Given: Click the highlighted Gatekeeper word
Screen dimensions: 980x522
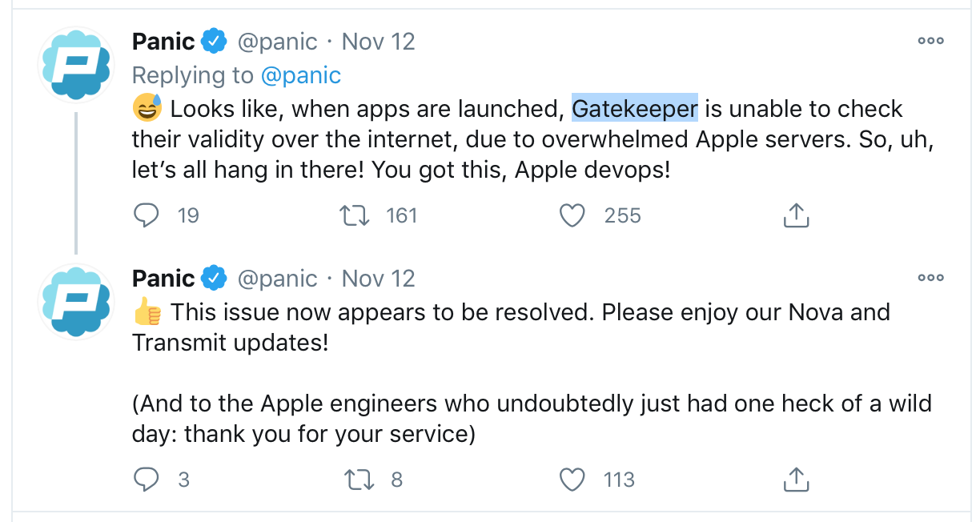Looking at the screenshot, I should coord(635,109).
